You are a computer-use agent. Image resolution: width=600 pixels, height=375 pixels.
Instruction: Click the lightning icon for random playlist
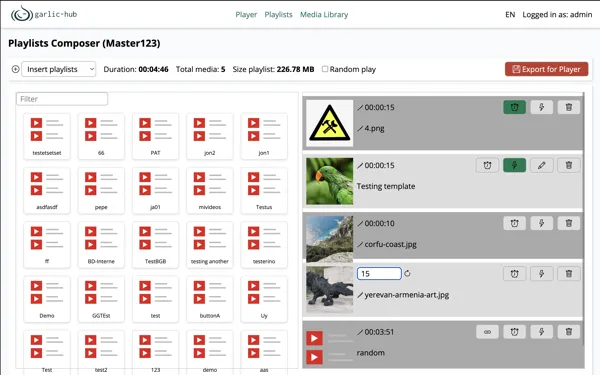coord(541,332)
